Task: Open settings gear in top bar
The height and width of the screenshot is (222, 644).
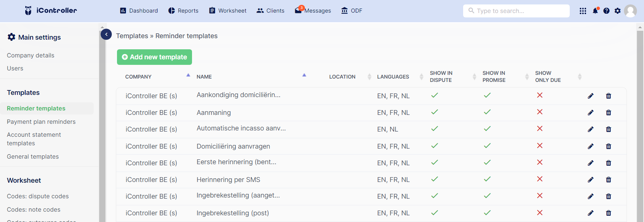Action: [618, 11]
